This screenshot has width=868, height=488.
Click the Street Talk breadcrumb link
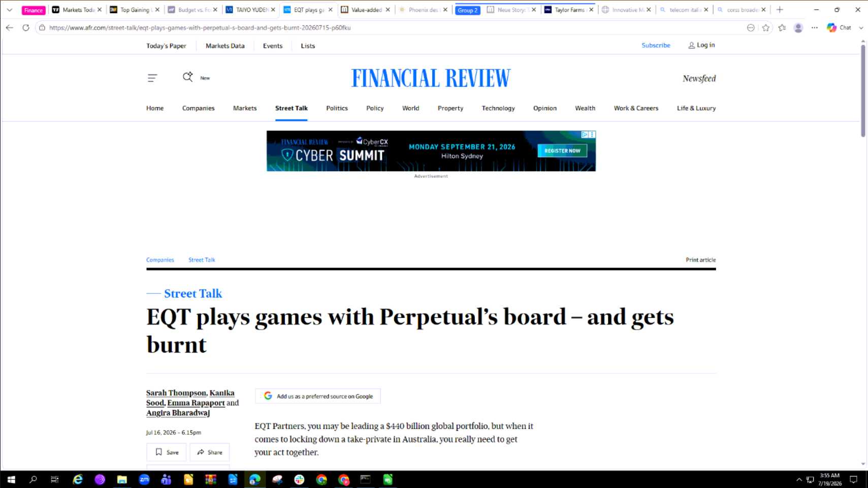click(x=202, y=260)
